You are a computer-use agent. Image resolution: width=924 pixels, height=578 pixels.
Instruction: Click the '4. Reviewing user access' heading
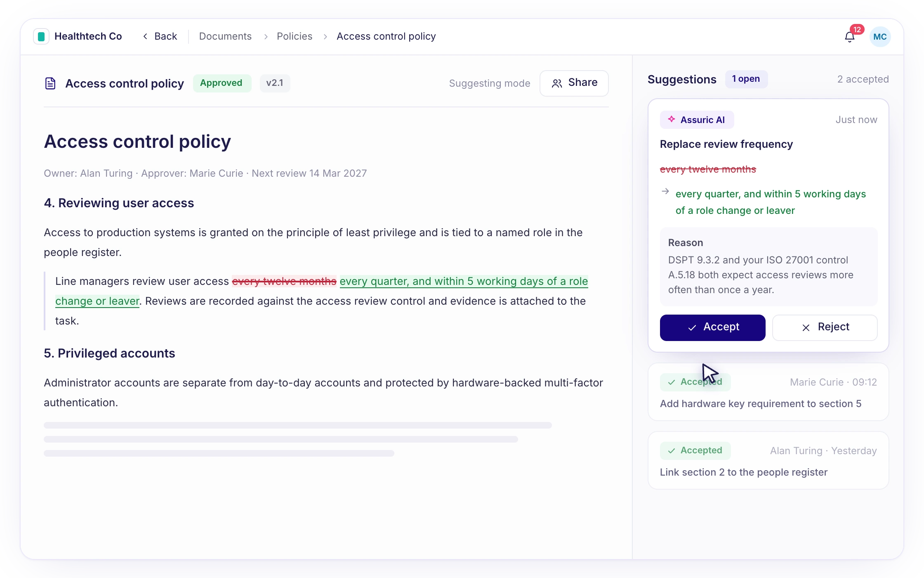(119, 203)
